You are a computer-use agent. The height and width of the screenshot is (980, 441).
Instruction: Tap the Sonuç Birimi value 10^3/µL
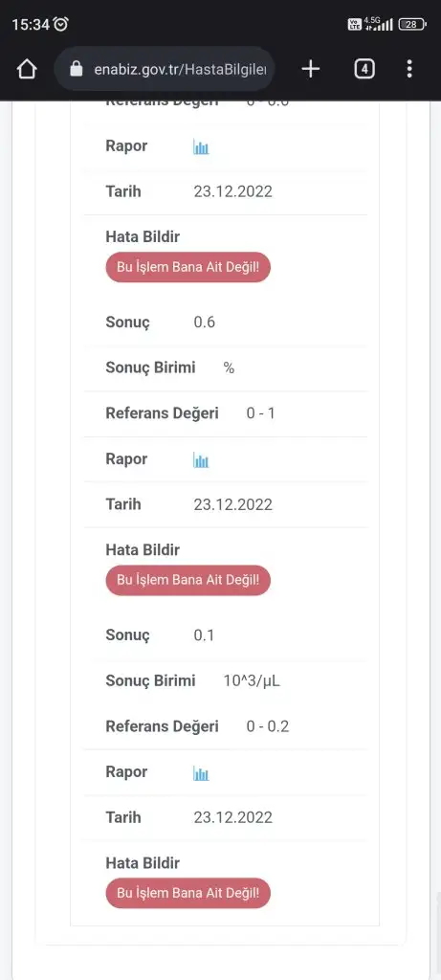tap(252, 680)
